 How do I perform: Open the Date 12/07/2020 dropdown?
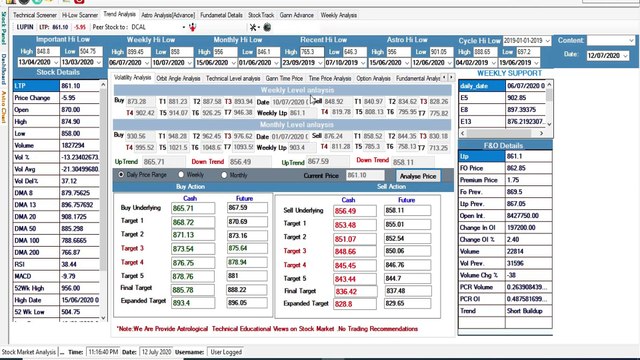[x=625, y=56]
